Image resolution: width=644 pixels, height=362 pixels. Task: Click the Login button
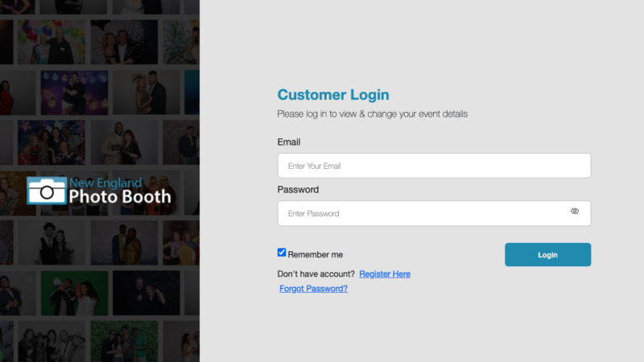point(548,254)
